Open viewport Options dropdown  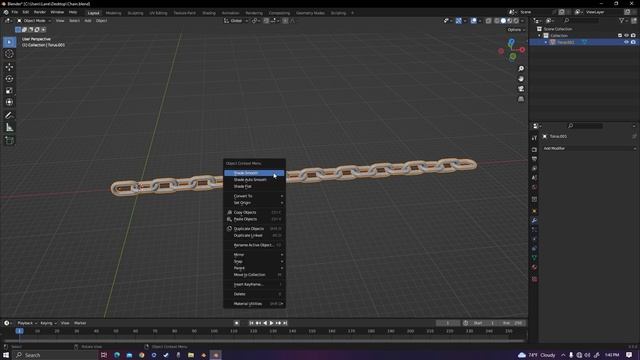click(x=516, y=30)
